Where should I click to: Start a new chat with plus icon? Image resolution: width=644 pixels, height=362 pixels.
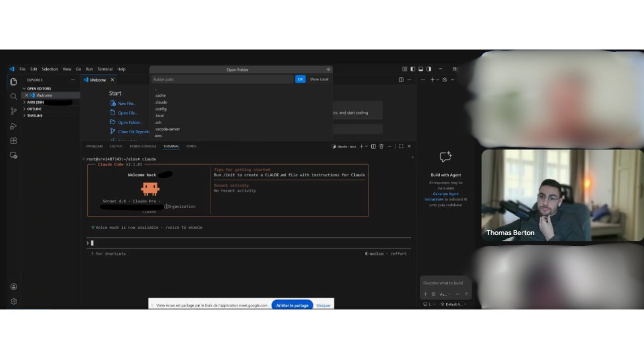[432, 79]
